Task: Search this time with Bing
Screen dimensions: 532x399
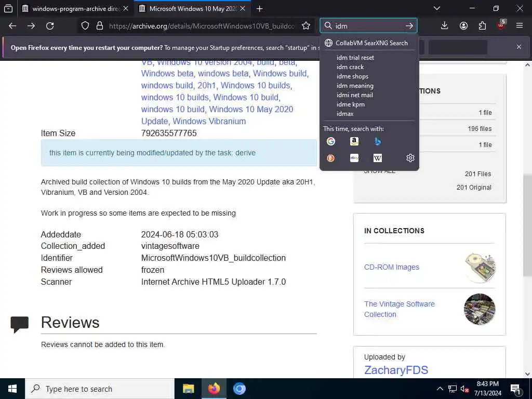Action: (x=378, y=141)
